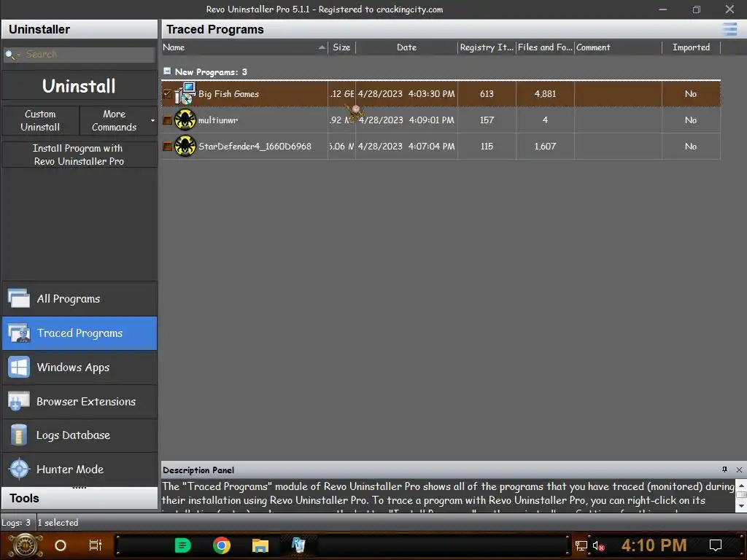
Task: Collapse the New Programs: 3 group
Action: click(x=167, y=71)
